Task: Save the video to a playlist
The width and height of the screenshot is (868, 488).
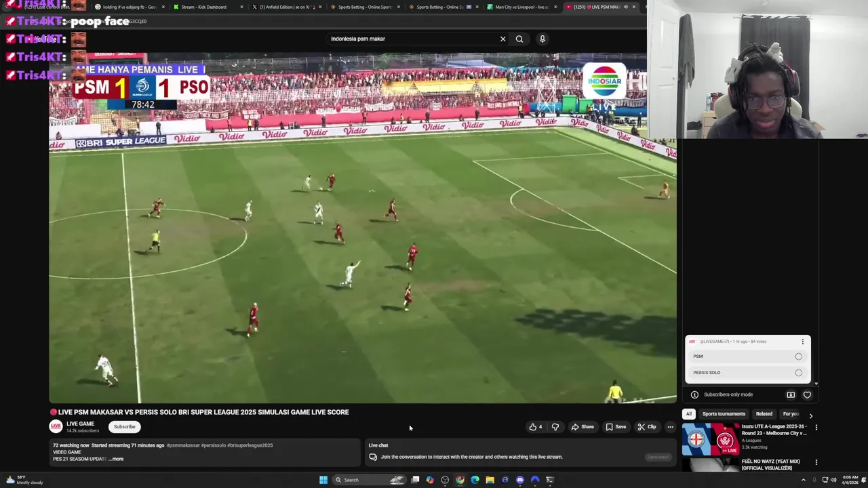Action: [616, 427]
